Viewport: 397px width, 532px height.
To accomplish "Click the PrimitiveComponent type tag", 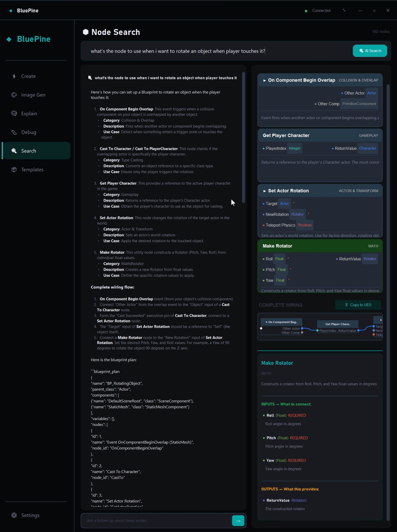I will pyautogui.click(x=359, y=104).
